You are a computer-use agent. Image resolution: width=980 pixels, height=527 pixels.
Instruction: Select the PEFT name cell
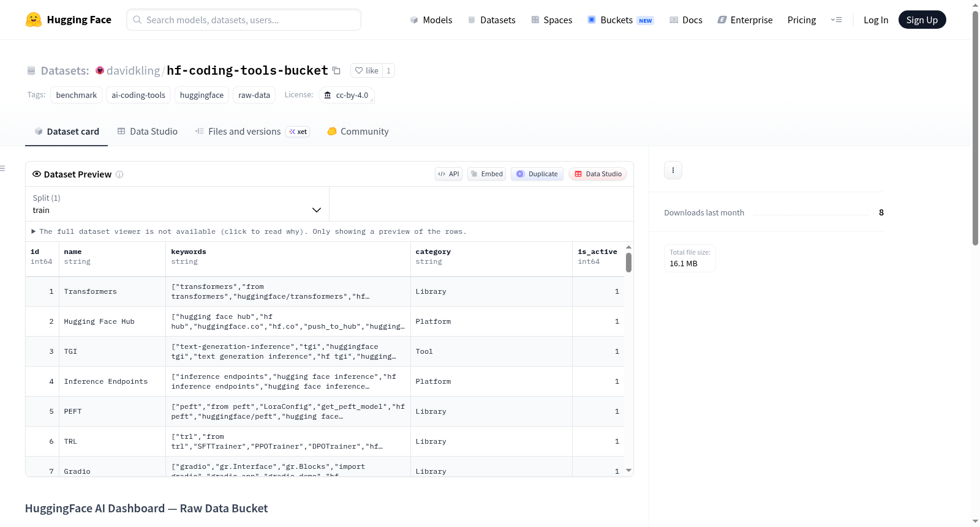click(x=113, y=411)
